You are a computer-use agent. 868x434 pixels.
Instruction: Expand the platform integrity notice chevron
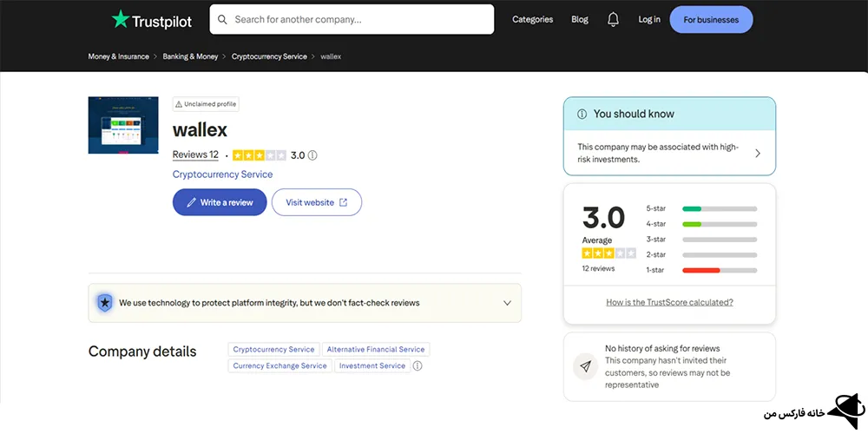[507, 303]
